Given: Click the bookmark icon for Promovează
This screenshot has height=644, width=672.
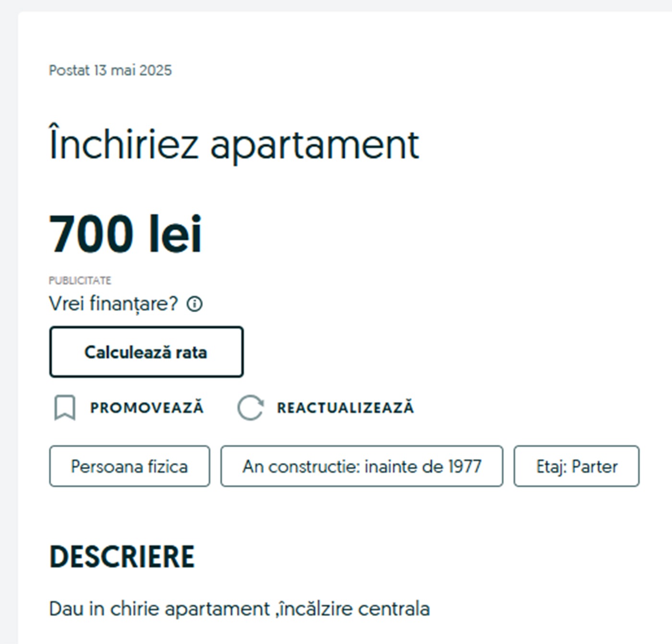Looking at the screenshot, I should coord(65,408).
